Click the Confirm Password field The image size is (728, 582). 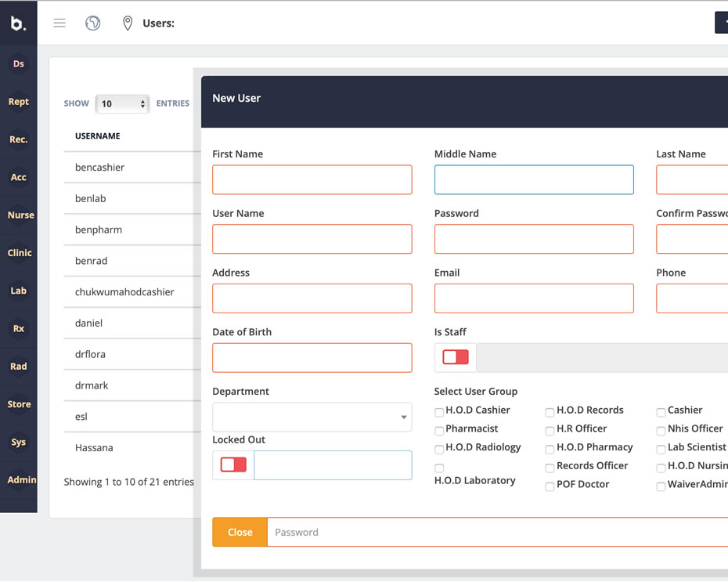click(x=692, y=239)
